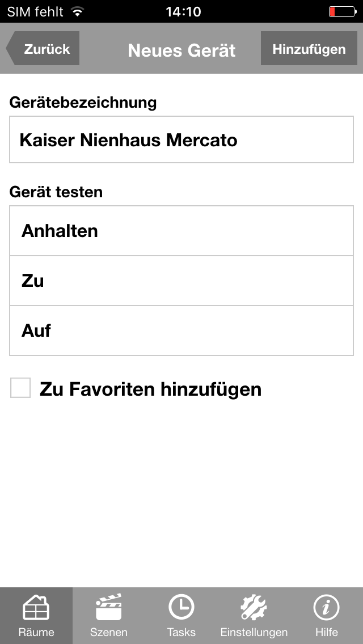Select the Tasks clock icon

tap(181, 608)
